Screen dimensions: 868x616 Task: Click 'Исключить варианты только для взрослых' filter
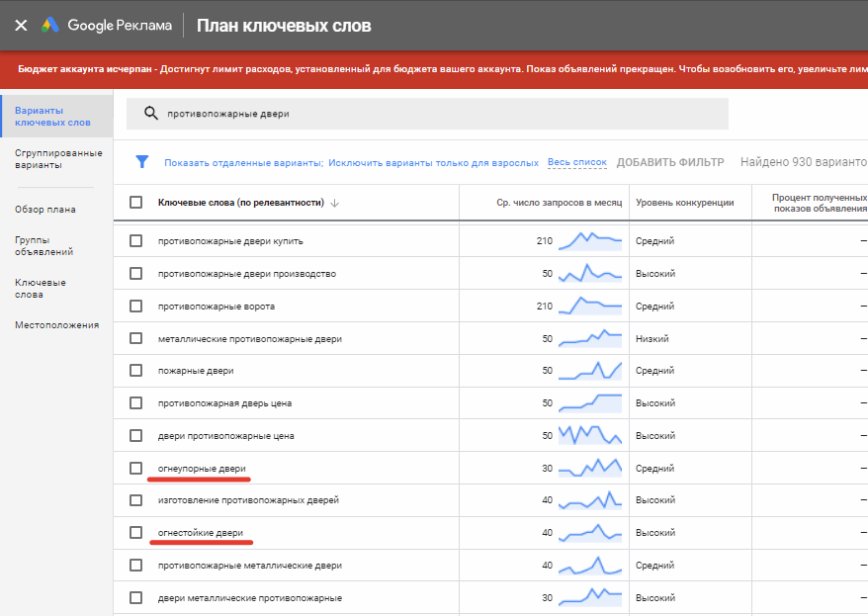pos(433,163)
